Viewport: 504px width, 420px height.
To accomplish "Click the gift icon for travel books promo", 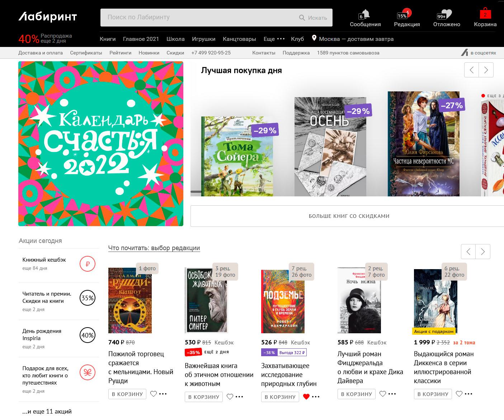I will [88, 373].
